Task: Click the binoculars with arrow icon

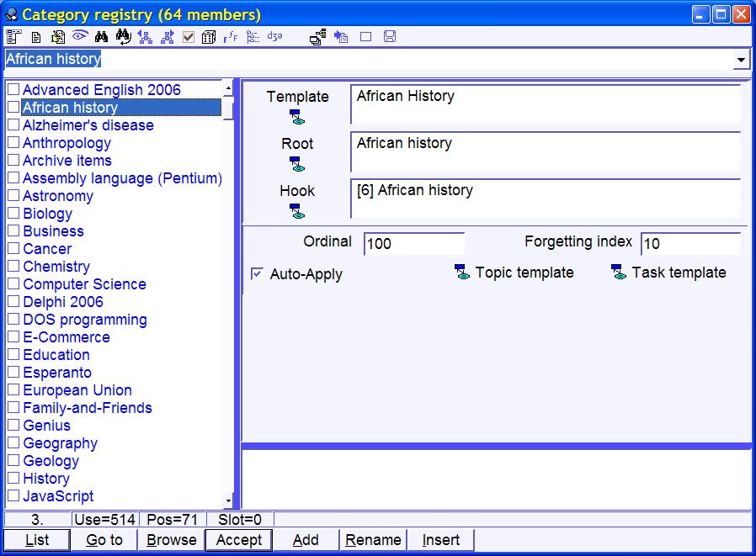Action: click(x=124, y=36)
